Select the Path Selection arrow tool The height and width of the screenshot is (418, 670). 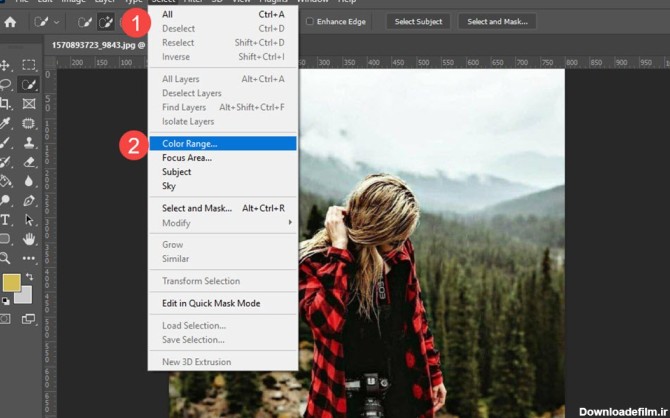(29, 220)
